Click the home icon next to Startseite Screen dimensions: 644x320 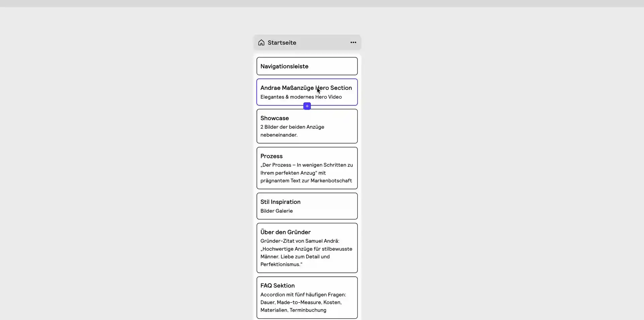tap(261, 43)
